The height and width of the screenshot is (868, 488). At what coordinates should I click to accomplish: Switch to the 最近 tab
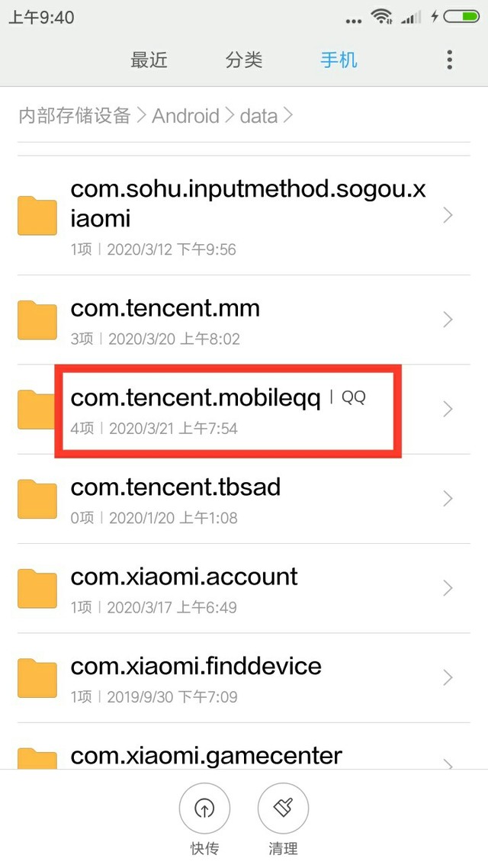pos(149,59)
